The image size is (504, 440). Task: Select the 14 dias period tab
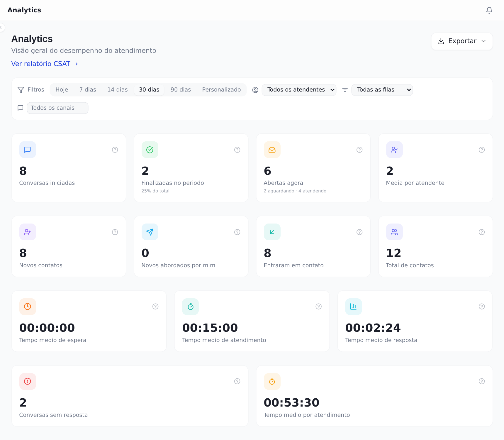(x=117, y=90)
